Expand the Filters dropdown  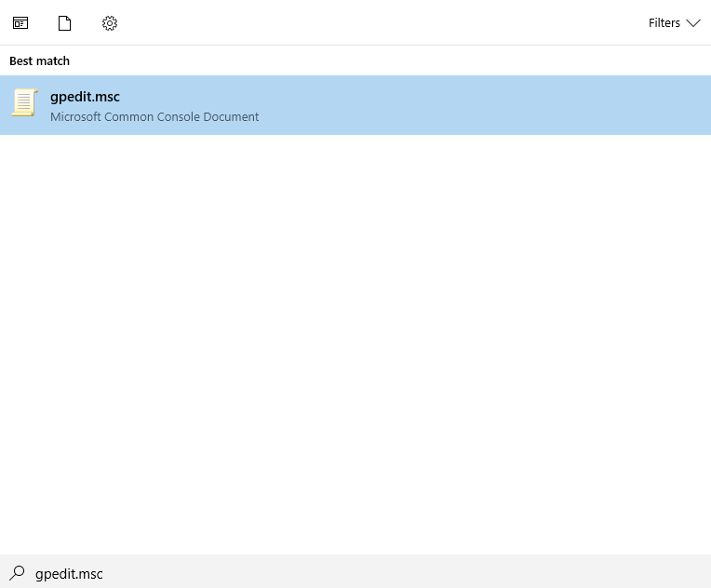tap(674, 23)
